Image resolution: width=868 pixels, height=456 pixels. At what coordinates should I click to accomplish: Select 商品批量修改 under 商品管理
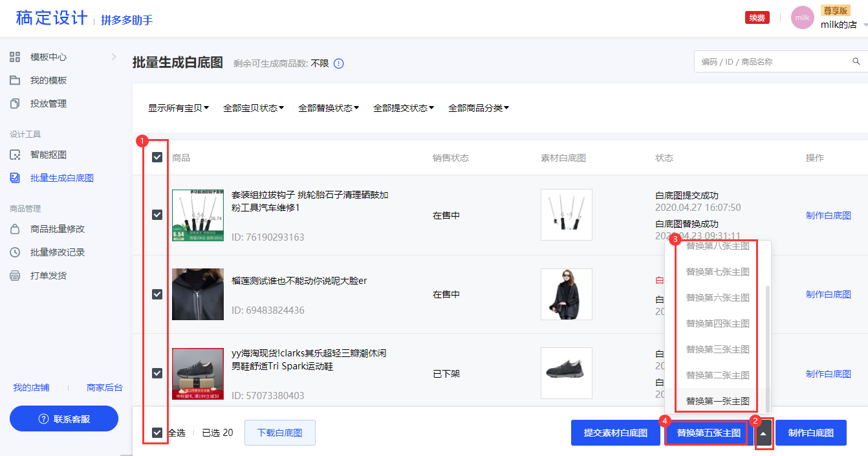(x=58, y=229)
